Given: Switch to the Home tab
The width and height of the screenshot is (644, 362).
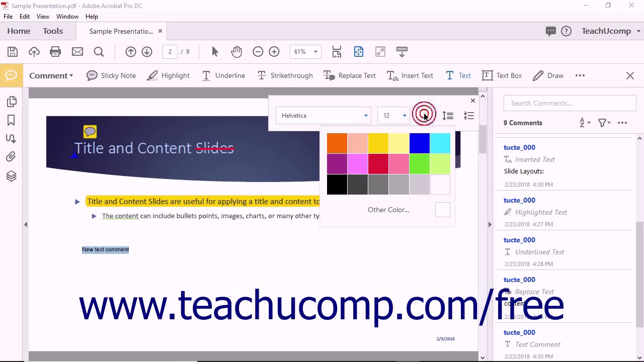Looking at the screenshot, I should coord(19,31).
